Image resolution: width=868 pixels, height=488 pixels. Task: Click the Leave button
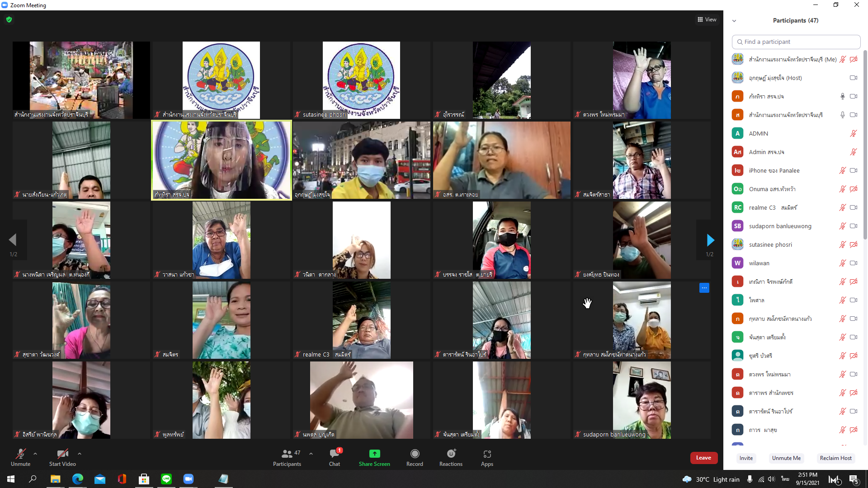coord(703,458)
